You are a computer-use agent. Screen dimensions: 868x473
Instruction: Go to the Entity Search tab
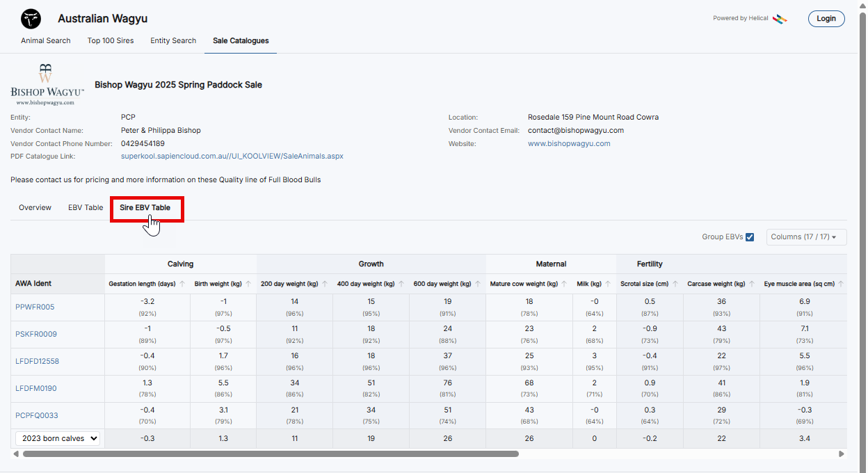click(x=173, y=40)
